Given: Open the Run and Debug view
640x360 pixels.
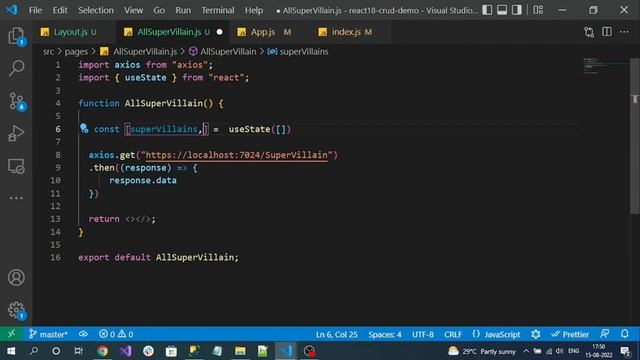Looking at the screenshot, I should 16,134.
